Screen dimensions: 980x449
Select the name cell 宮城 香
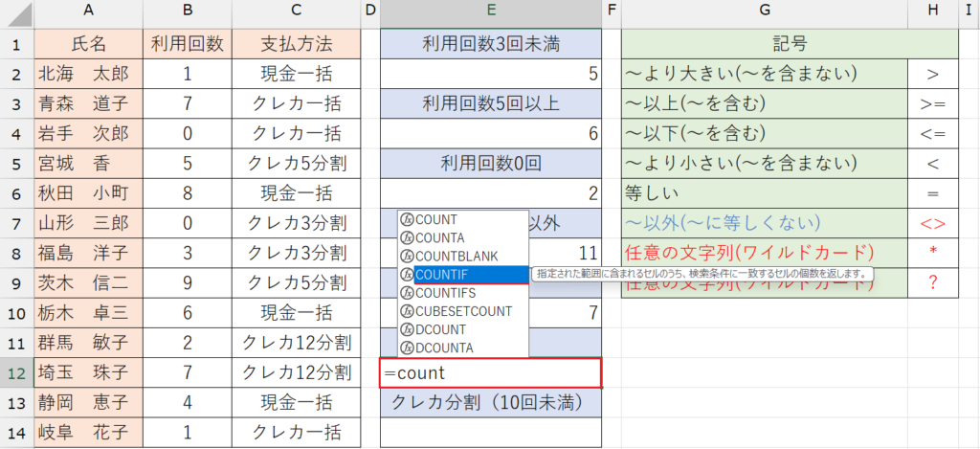tap(89, 164)
